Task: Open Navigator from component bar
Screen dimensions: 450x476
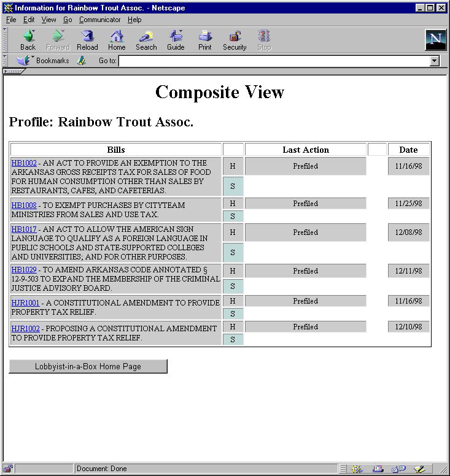Action: pos(357,469)
